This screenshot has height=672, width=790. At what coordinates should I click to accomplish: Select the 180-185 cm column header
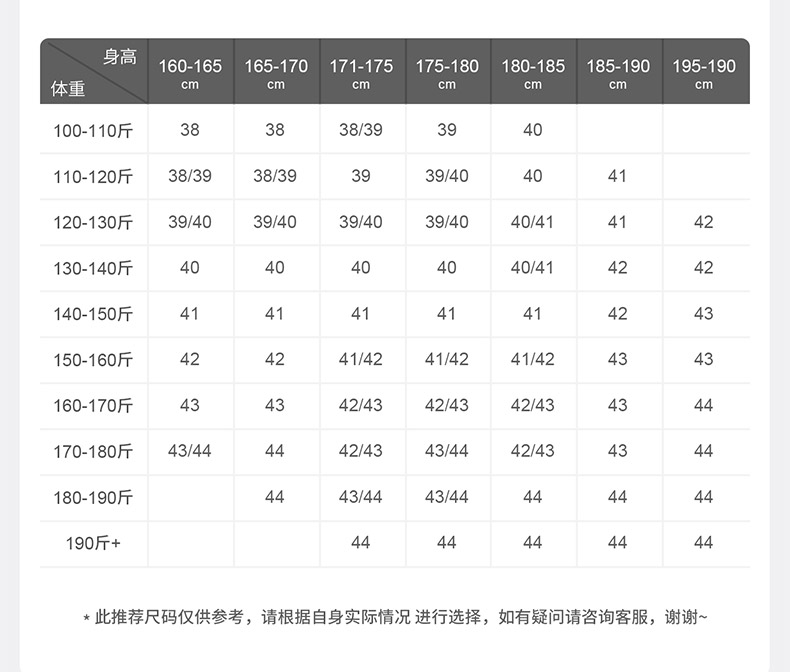click(533, 73)
